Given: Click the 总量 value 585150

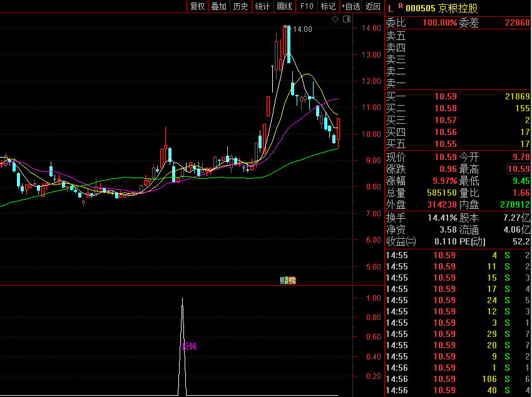Looking at the screenshot, I should click(x=442, y=193).
